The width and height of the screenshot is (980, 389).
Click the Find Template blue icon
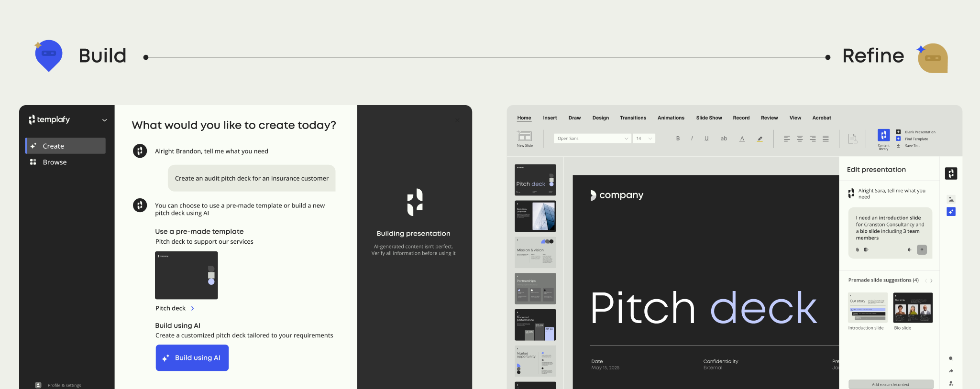(x=898, y=139)
